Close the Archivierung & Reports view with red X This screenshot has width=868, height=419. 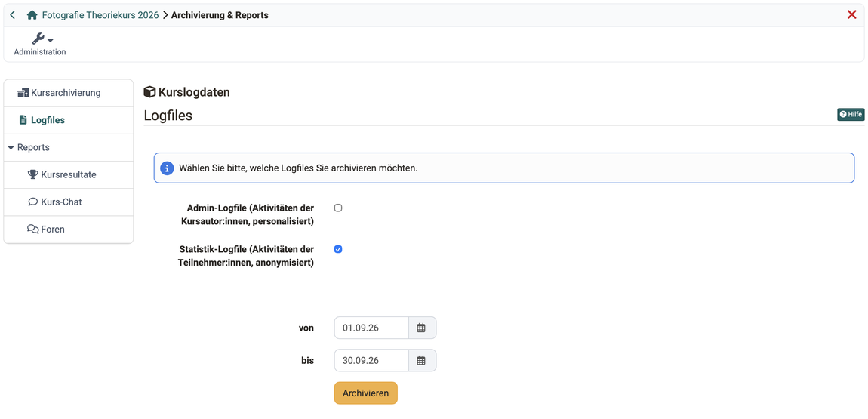[x=852, y=15]
